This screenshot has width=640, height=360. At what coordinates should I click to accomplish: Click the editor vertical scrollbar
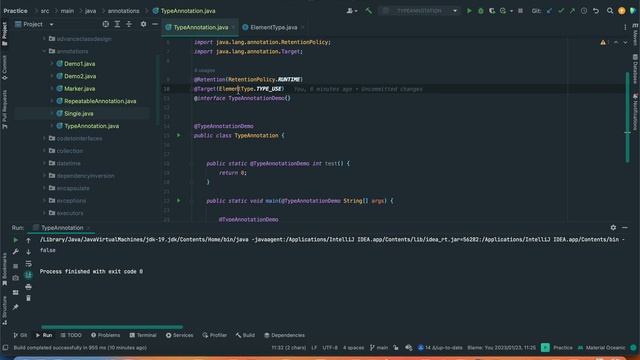[627, 117]
